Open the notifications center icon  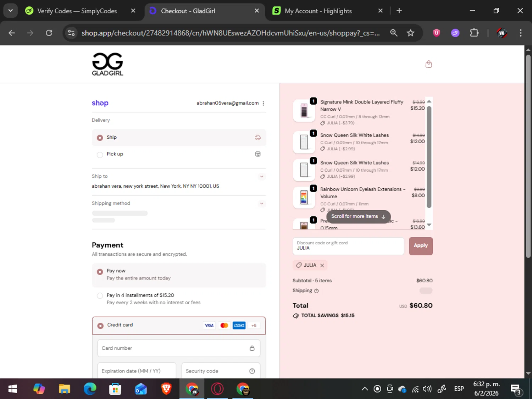click(516, 389)
